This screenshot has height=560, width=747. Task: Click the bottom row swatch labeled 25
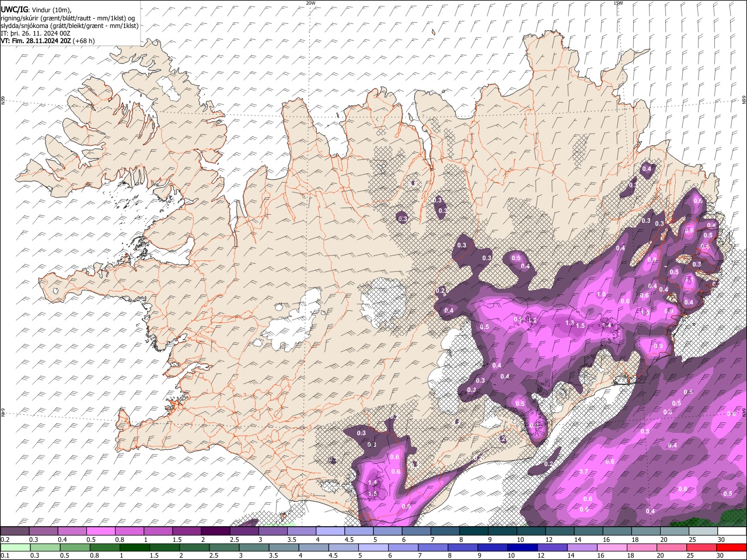(x=701, y=547)
